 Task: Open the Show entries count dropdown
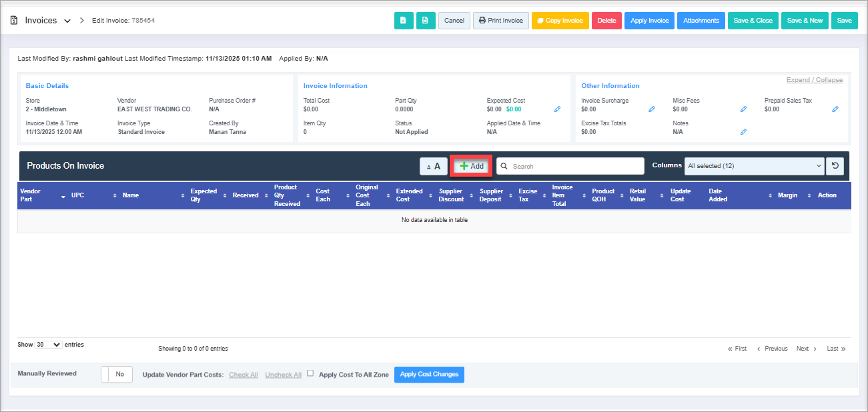[x=48, y=345]
